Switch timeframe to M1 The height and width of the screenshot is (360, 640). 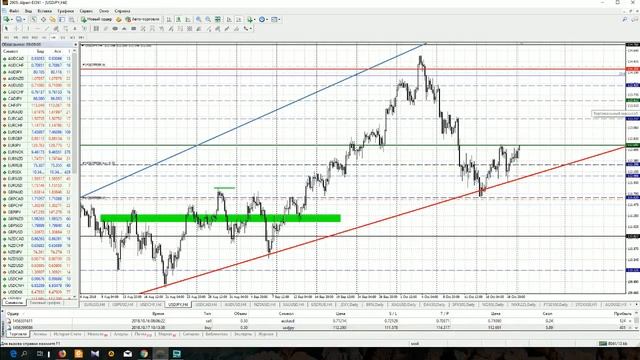pyautogui.click(x=7, y=38)
